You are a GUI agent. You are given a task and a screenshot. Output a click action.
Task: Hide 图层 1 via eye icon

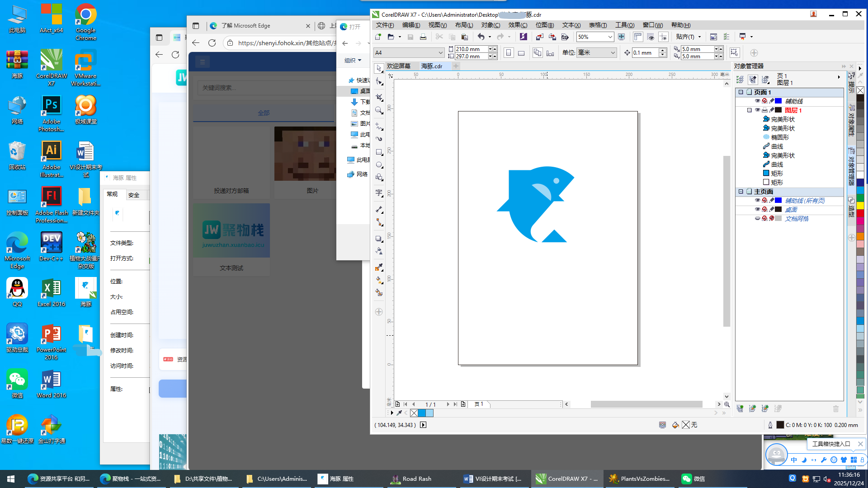[x=757, y=110]
